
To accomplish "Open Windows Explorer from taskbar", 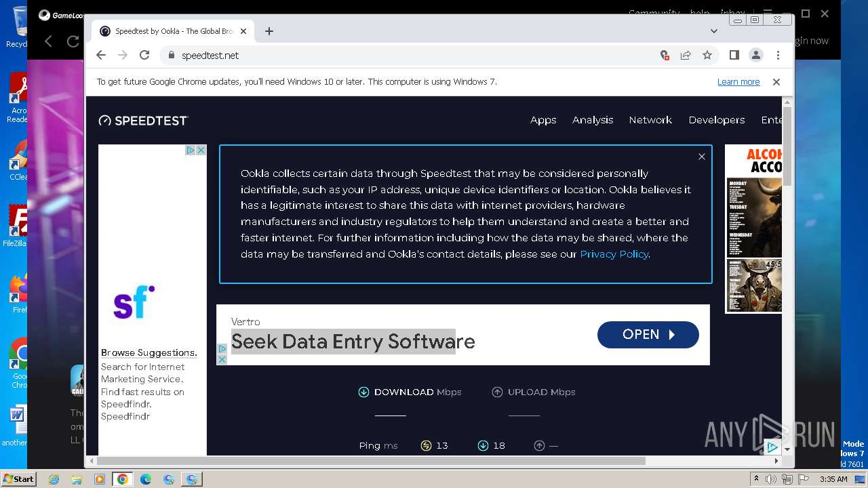I will pyautogui.click(x=77, y=479).
